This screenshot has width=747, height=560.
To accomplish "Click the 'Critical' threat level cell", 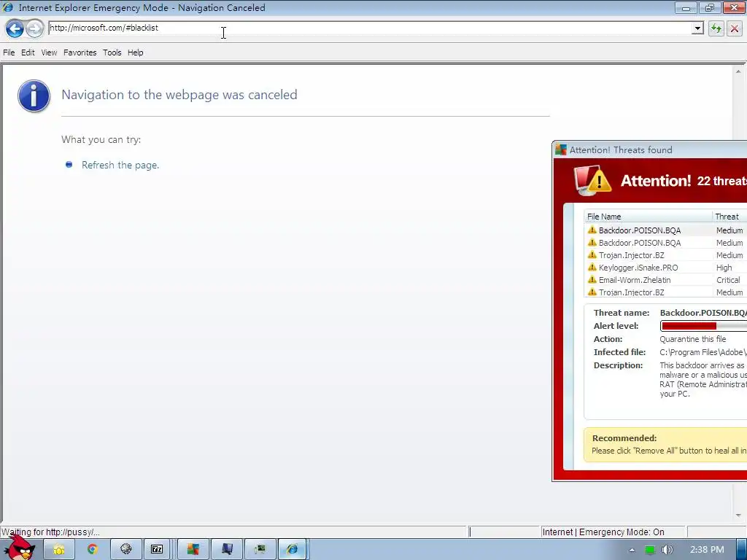I will click(728, 280).
